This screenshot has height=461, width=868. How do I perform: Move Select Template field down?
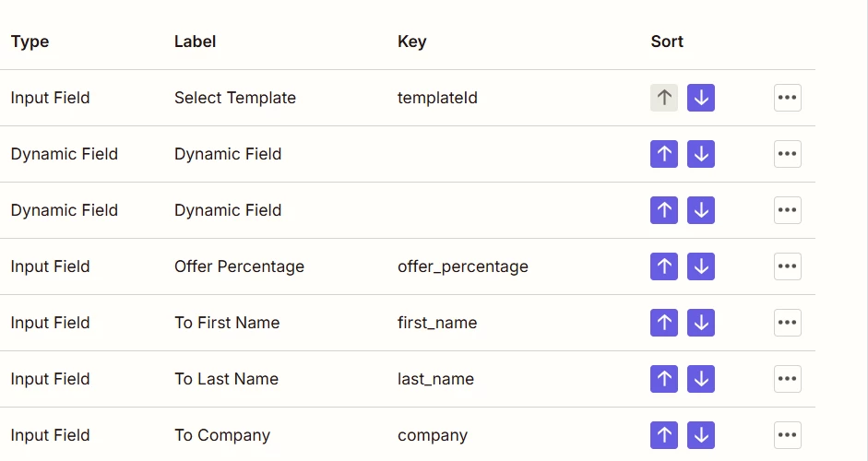point(701,98)
